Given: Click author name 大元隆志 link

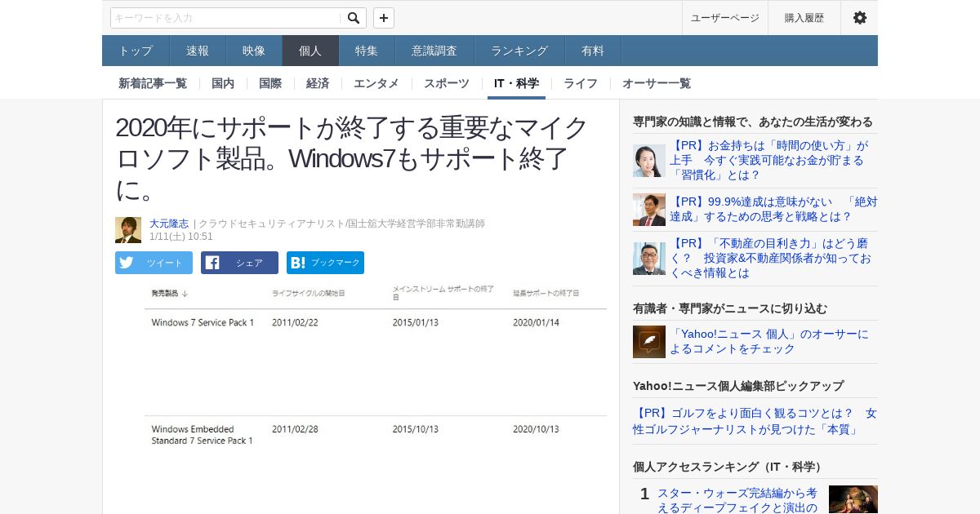Looking at the screenshot, I should tap(169, 224).
